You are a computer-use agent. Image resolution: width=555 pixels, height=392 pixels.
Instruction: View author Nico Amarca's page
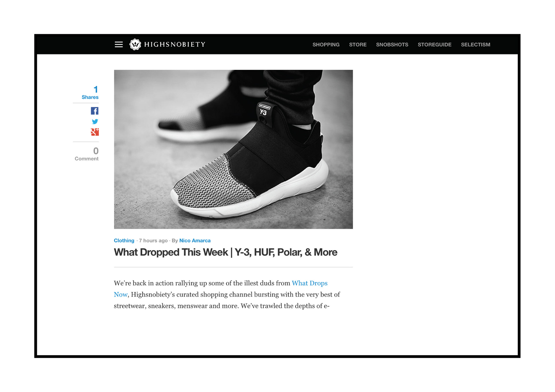tap(195, 241)
